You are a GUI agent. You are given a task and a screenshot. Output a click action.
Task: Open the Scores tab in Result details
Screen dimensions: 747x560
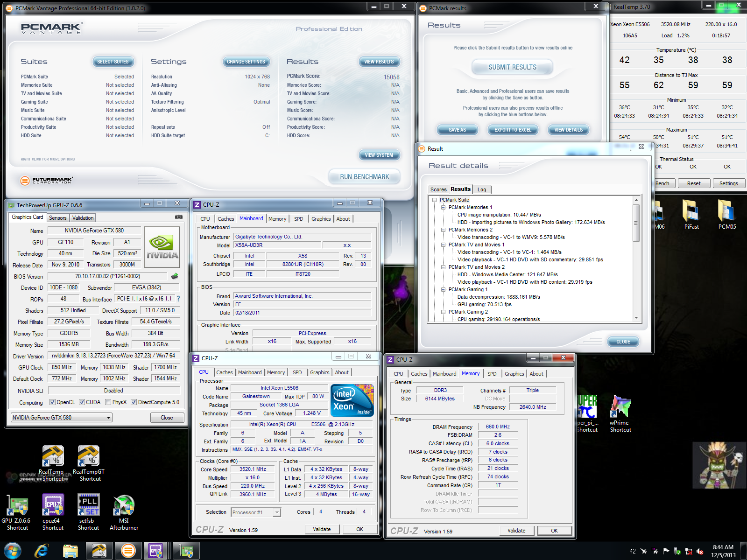(x=438, y=189)
